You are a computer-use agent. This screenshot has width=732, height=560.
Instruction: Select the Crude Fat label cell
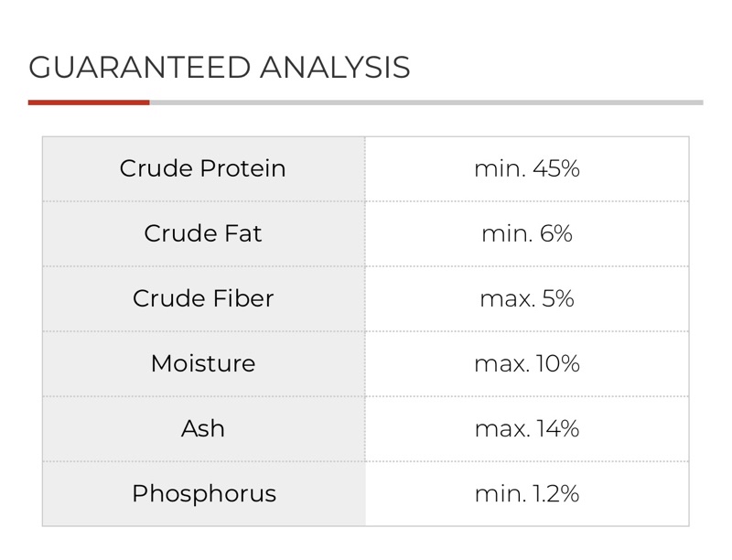tap(203, 234)
